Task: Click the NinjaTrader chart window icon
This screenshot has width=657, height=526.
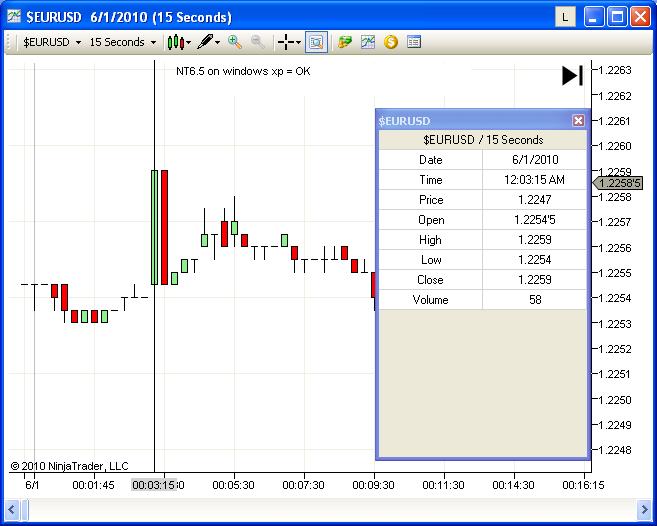Action: click(x=14, y=17)
